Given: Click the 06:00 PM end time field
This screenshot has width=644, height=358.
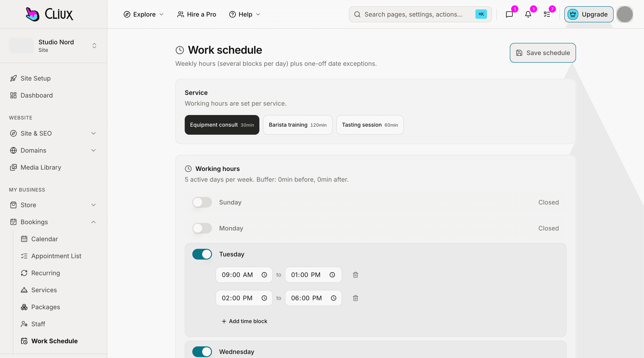Looking at the screenshot, I should click(314, 298).
